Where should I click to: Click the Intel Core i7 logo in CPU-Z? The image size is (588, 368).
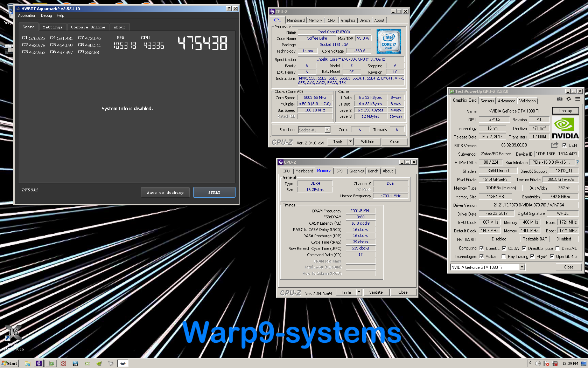[x=389, y=41]
